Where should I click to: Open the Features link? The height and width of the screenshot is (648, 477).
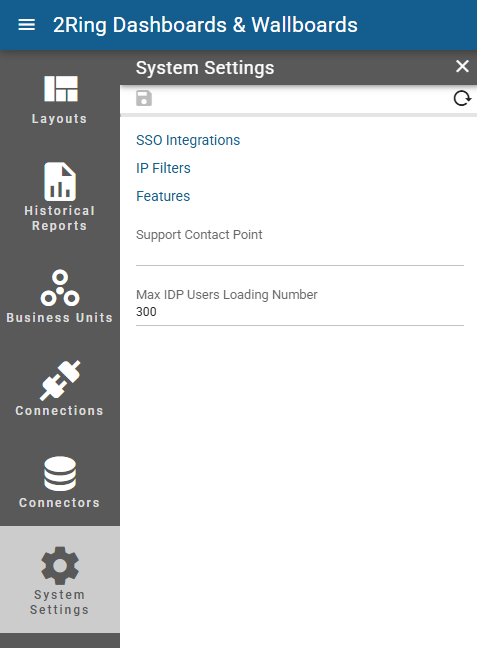pyautogui.click(x=163, y=196)
